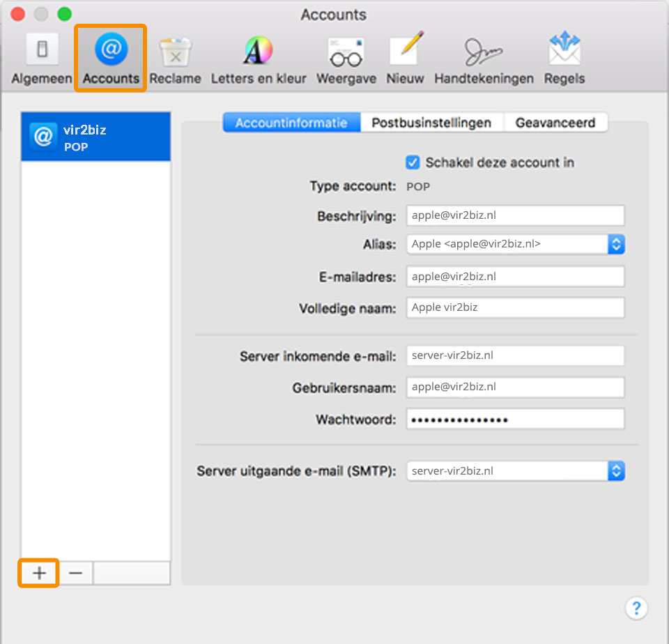The image size is (669, 644).
Task: Open the Server uitgaande e-mail (SMTP) dropdown
Action: 616,471
